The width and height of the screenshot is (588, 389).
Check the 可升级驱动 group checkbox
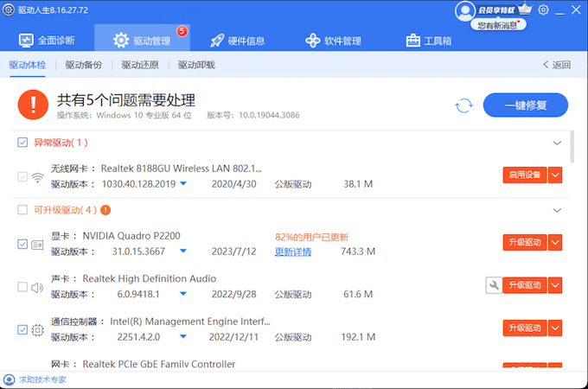coord(22,209)
